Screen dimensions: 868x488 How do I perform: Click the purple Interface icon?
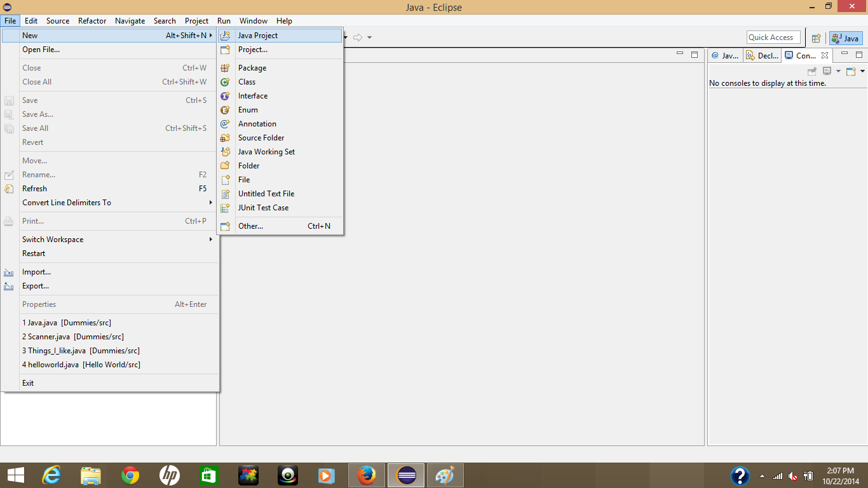[225, 96]
